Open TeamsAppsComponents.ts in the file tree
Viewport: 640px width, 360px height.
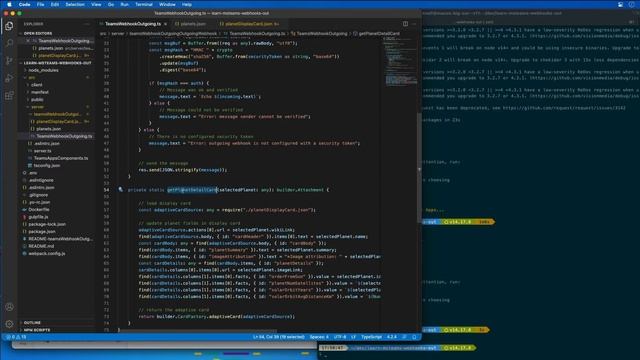tap(61, 158)
